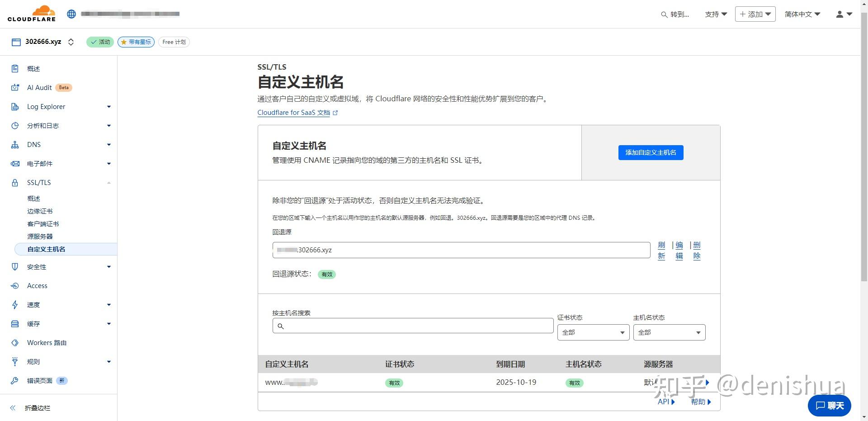Click the 电子邮件 envelope icon in sidebar
The height and width of the screenshot is (421, 868).
(15, 163)
